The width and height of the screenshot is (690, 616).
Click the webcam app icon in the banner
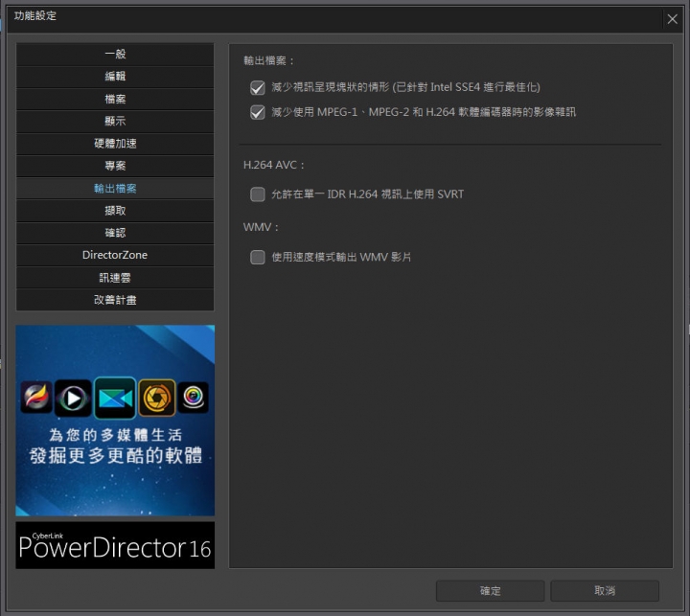[x=193, y=397]
